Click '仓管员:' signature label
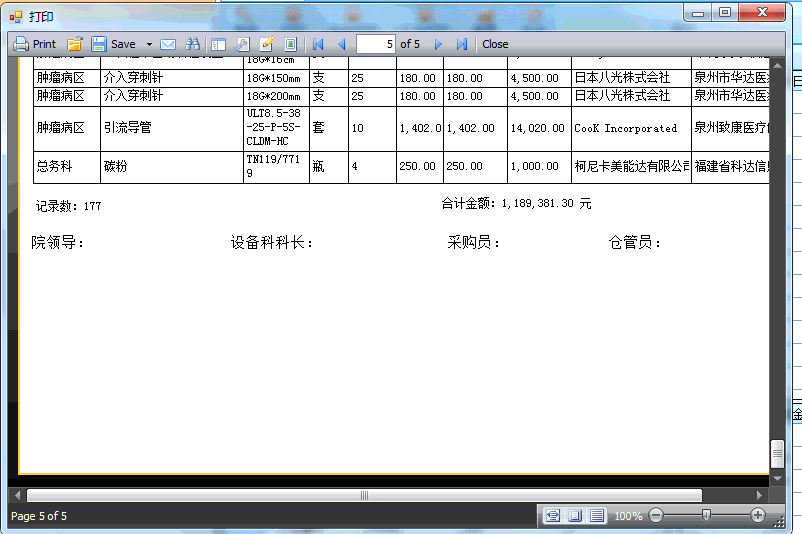802x534 pixels. pos(634,242)
